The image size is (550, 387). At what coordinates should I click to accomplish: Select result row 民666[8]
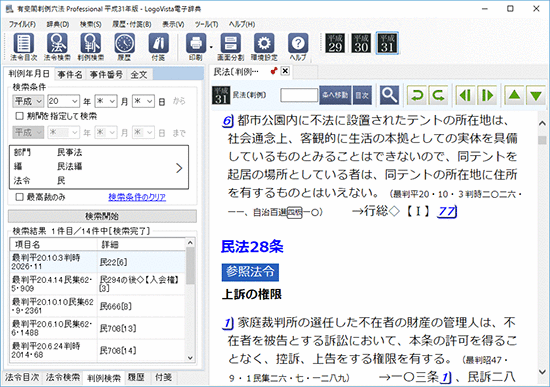coord(98,306)
